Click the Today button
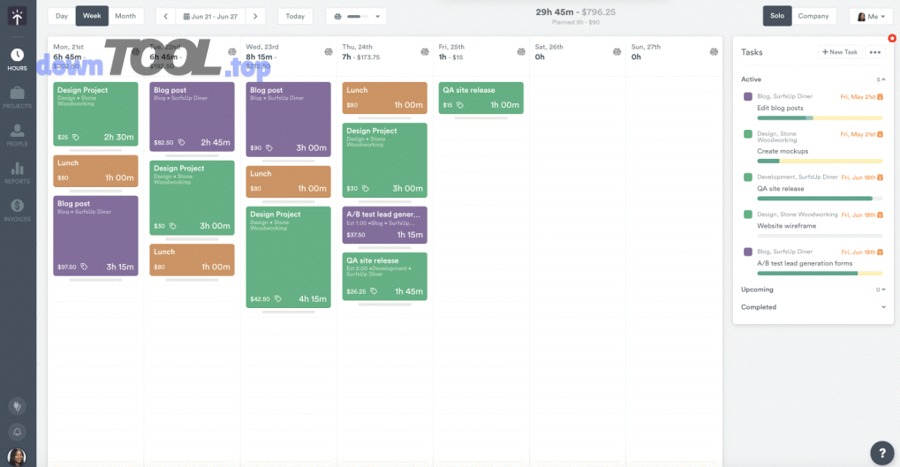Viewport: 900px width, 467px height. pos(294,16)
